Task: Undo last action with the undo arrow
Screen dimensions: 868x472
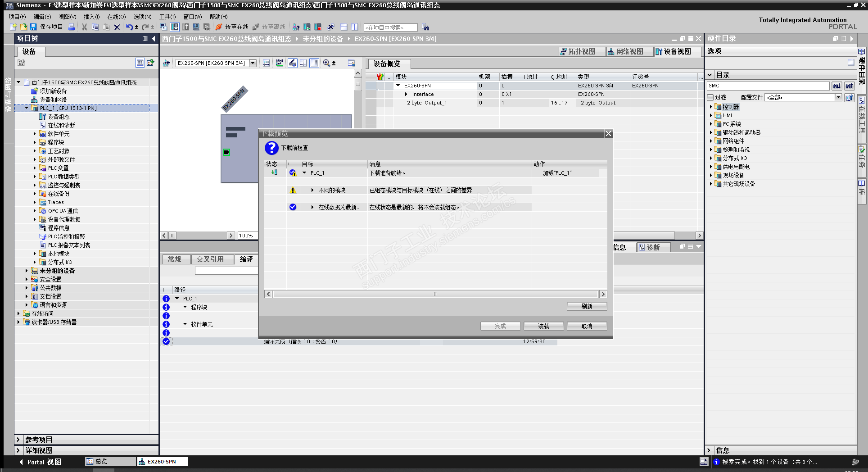Action: [x=129, y=27]
